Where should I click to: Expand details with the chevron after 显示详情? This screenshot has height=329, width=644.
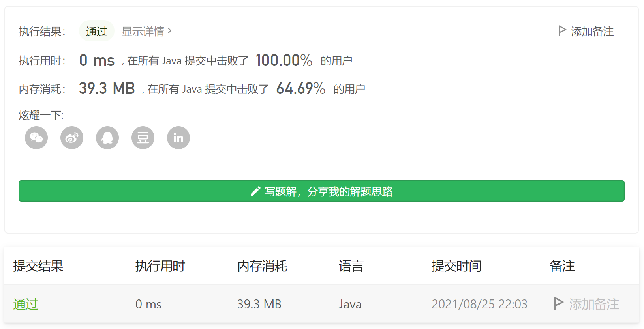(170, 31)
